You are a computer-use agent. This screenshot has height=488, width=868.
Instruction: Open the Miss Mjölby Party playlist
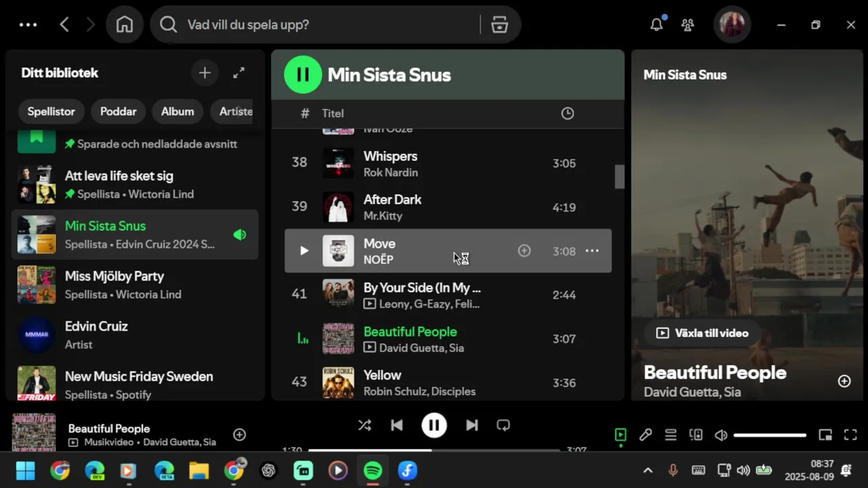[x=135, y=285]
